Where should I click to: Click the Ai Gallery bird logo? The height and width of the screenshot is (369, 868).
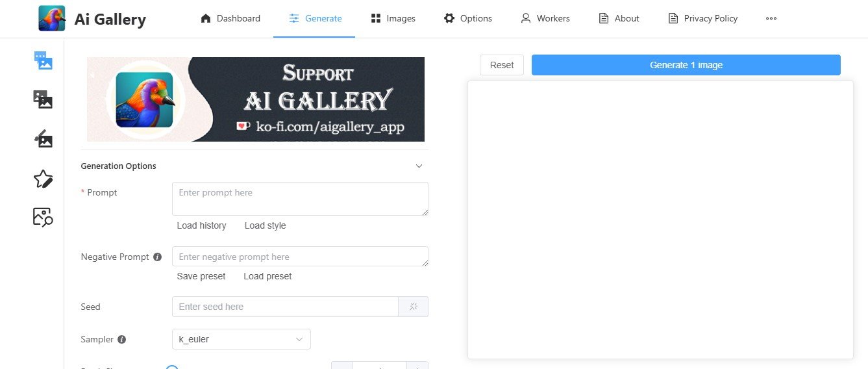(52, 19)
